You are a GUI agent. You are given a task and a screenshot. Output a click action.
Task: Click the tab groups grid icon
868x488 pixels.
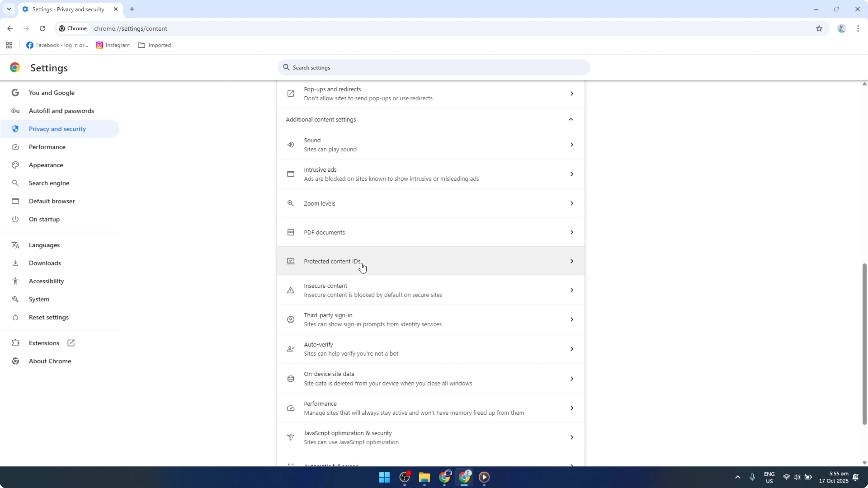(x=9, y=45)
